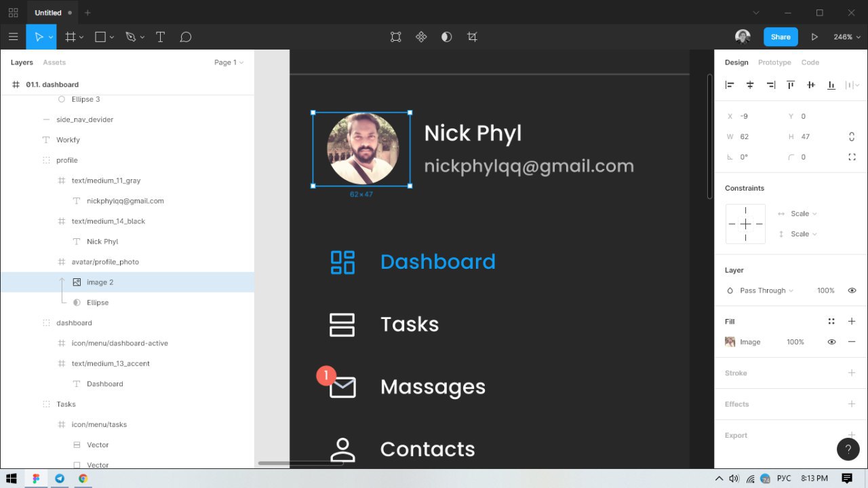Click the X position field
This screenshot has width=868, height=488.
[753, 116]
